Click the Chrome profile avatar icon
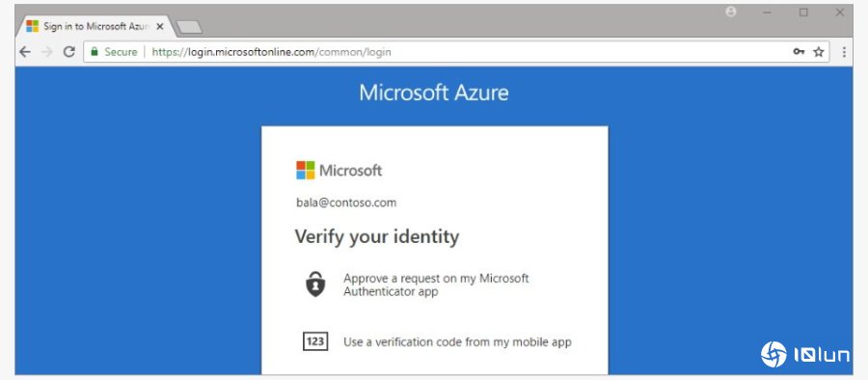The image size is (868, 380). point(731,12)
